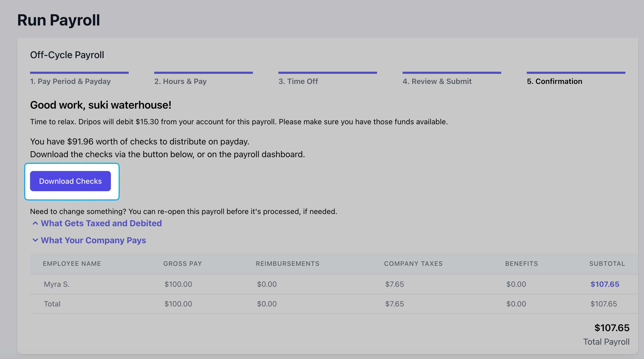Click the Total row in payroll table
The width and height of the screenshot is (644, 359).
click(x=52, y=304)
